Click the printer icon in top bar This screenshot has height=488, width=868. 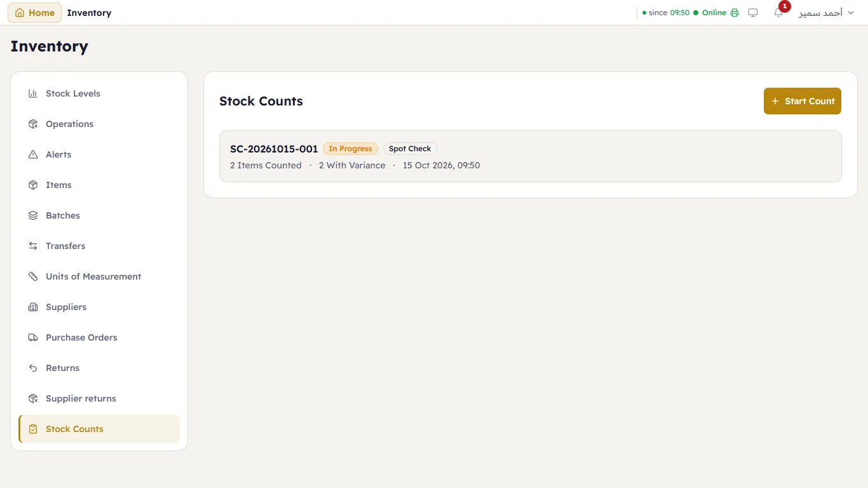point(735,13)
